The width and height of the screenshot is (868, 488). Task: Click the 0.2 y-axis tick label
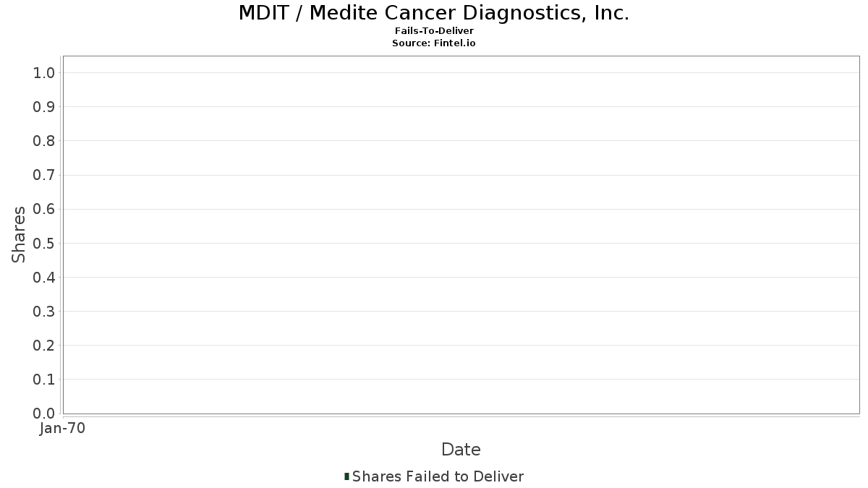point(44,345)
